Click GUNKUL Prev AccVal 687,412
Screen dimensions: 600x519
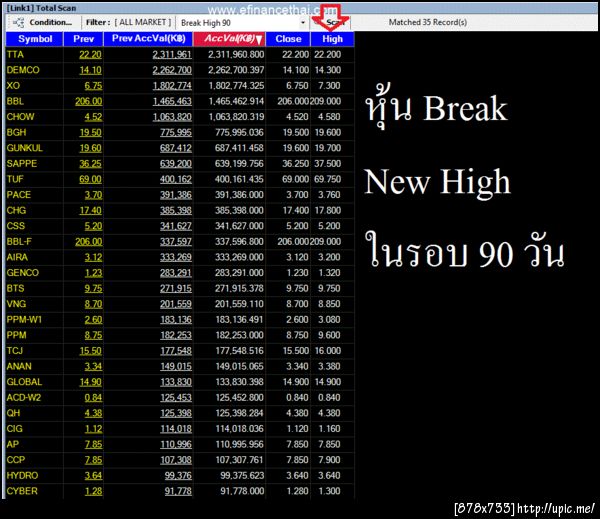[x=176, y=148]
